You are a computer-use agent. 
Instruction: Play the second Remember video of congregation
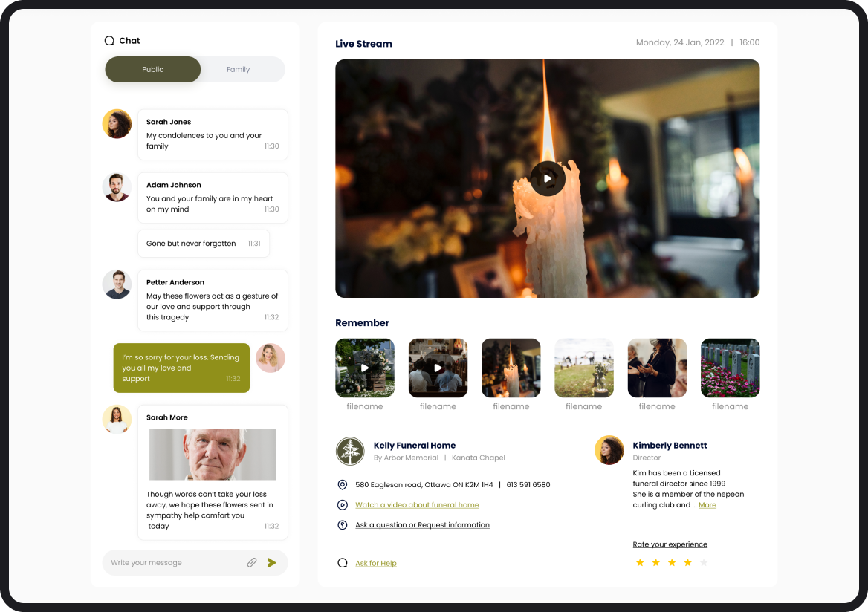pyautogui.click(x=438, y=368)
